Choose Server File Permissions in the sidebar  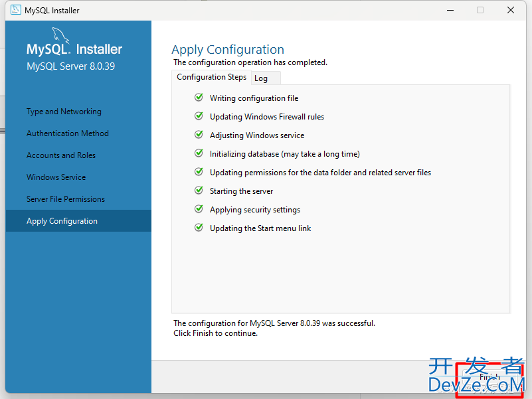[x=66, y=199]
